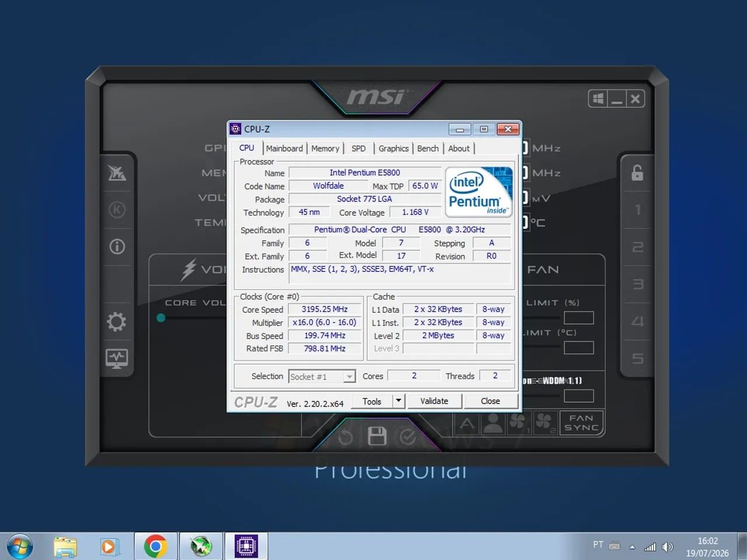Click the fan speed value box

pos(578,396)
